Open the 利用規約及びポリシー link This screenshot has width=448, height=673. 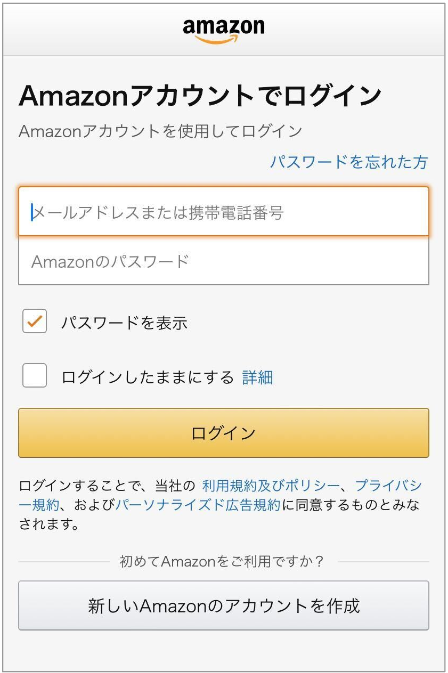[271, 485]
